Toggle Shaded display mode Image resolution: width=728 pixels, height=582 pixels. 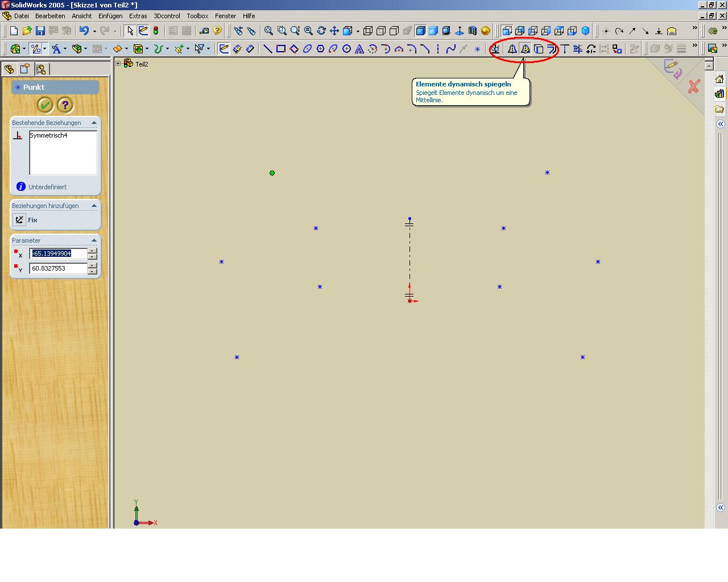pyautogui.click(x=433, y=31)
